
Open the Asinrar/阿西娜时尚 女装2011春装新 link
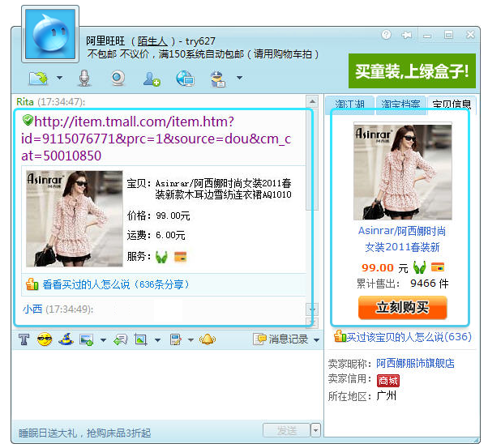click(402, 239)
